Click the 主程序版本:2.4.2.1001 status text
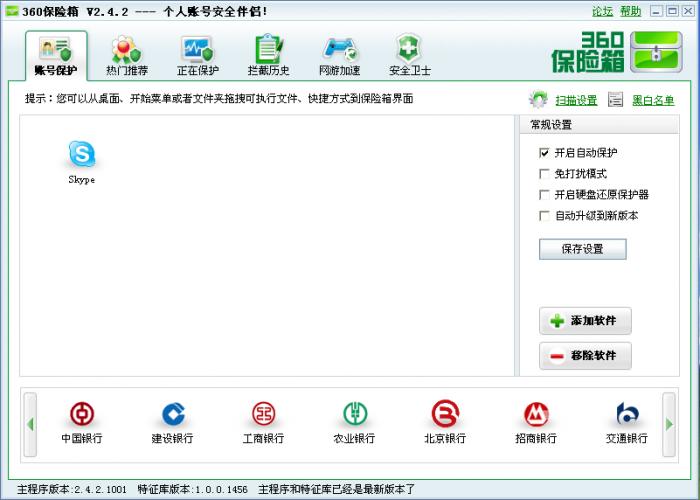The width and height of the screenshot is (700, 500). (72, 489)
